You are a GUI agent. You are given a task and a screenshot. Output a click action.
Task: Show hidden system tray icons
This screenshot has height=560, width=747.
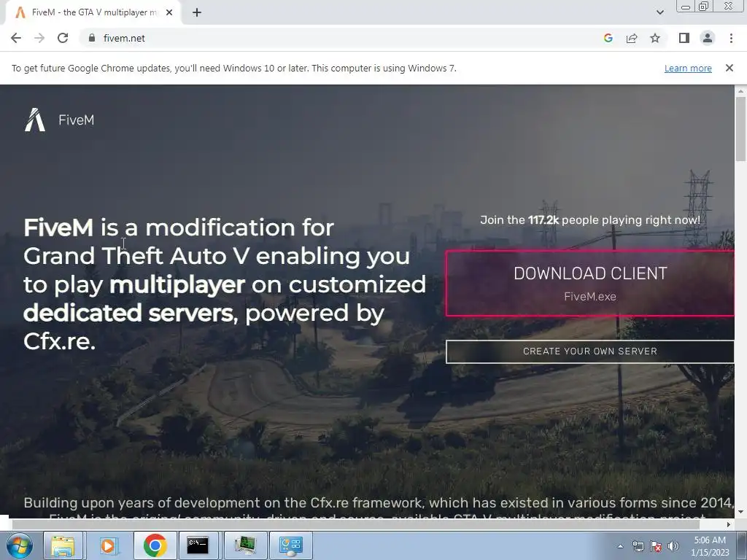click(620, 546)
